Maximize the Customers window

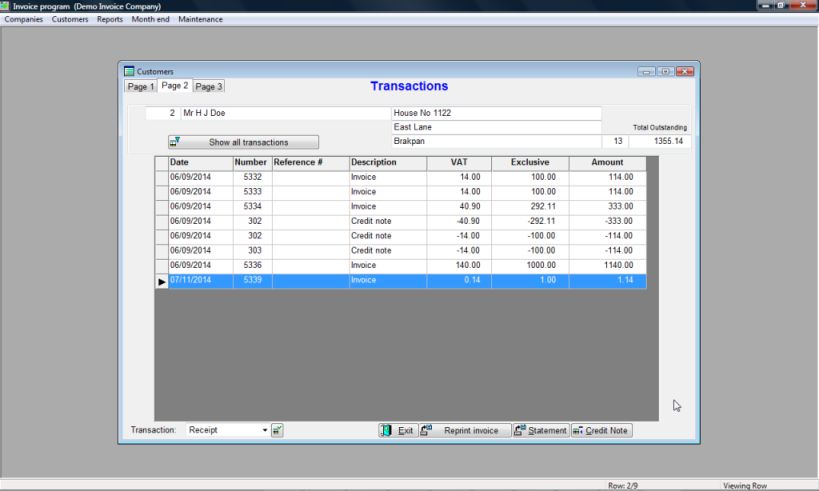pos(666,72)
